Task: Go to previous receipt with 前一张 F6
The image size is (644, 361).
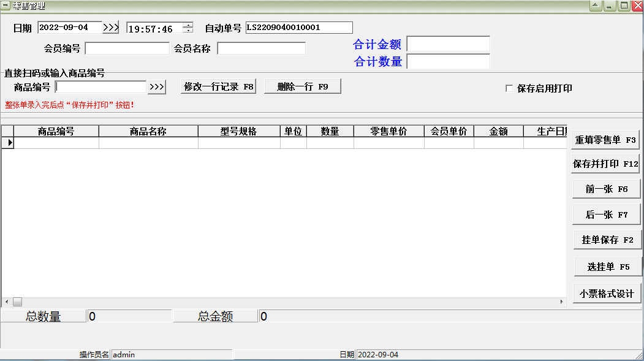Action: (x=606, y=189)
